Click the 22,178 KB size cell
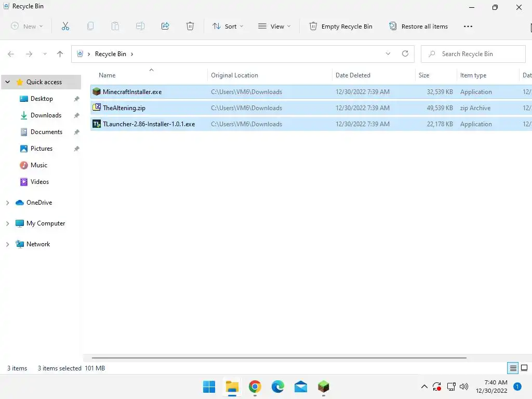The height and width of the screenshot is (399, 532). 440,124
